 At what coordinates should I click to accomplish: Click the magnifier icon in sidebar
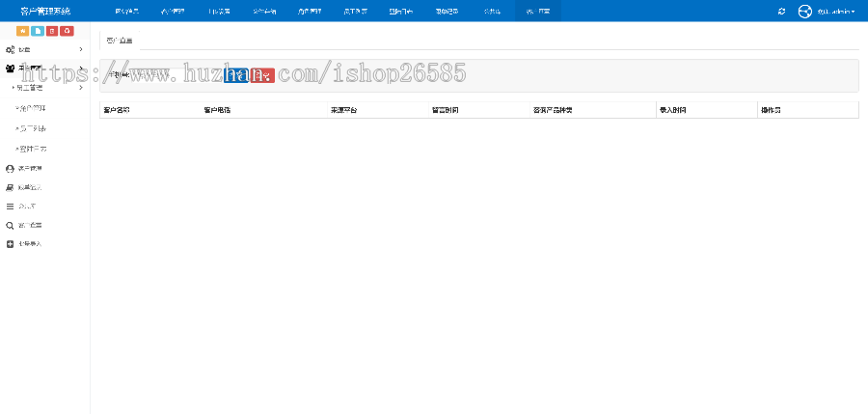pyautogui.click(x=10, y=225)
